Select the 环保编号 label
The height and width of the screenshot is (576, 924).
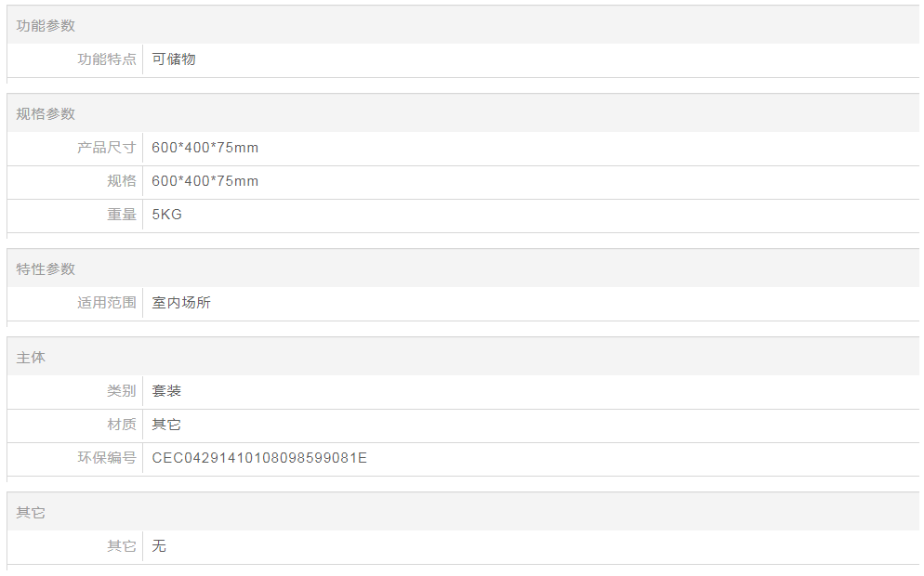click(107, 458)
